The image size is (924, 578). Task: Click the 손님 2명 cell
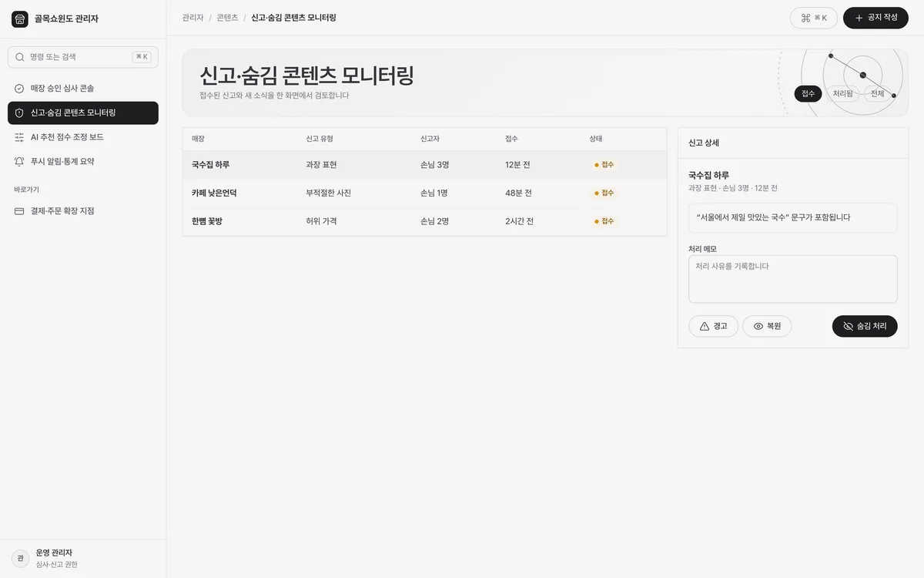click(x=434, y=221)
